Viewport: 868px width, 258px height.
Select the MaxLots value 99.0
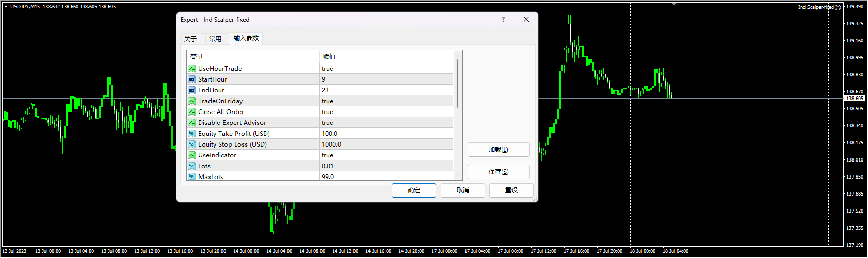[x=327, y=176]
